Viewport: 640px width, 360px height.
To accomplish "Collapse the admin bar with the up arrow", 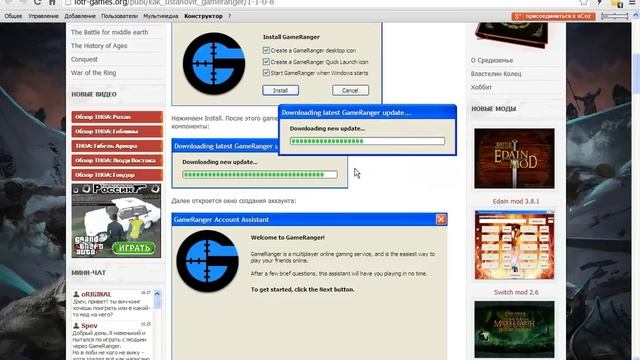I will [635, 16].
